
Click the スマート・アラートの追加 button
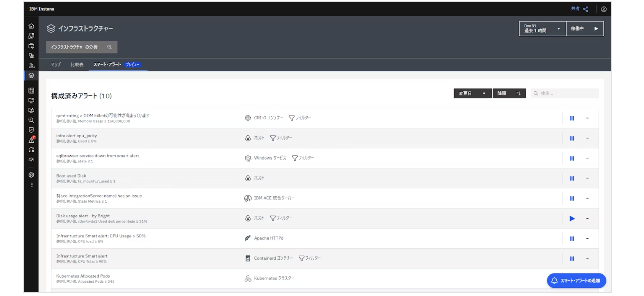576,280
